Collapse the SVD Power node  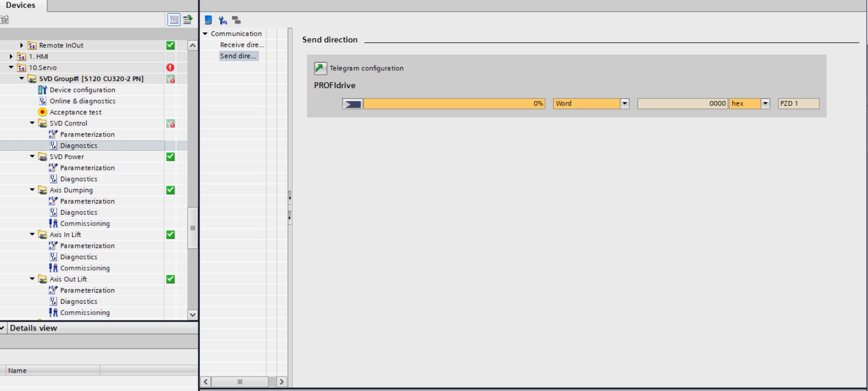pyautogui.click(x=32, y=157)
